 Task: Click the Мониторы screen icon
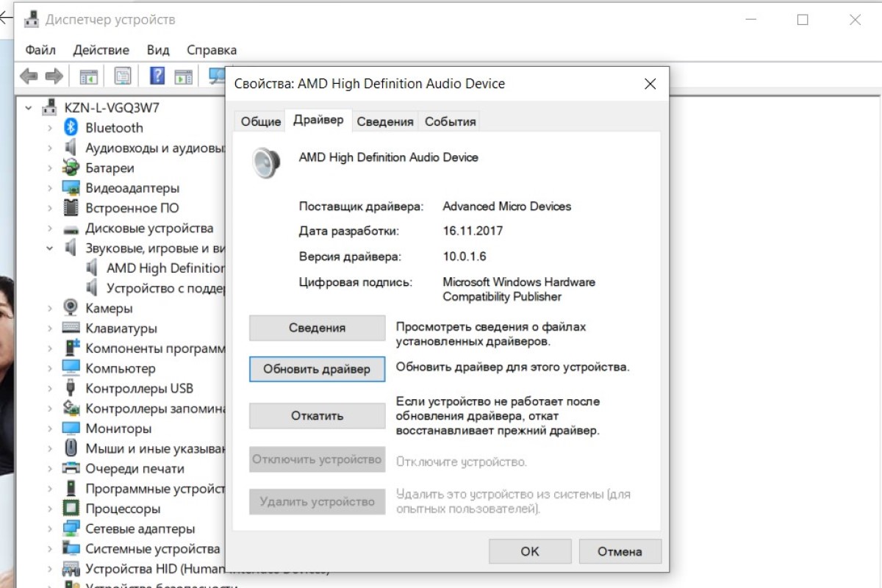click(x=71, y=429)
